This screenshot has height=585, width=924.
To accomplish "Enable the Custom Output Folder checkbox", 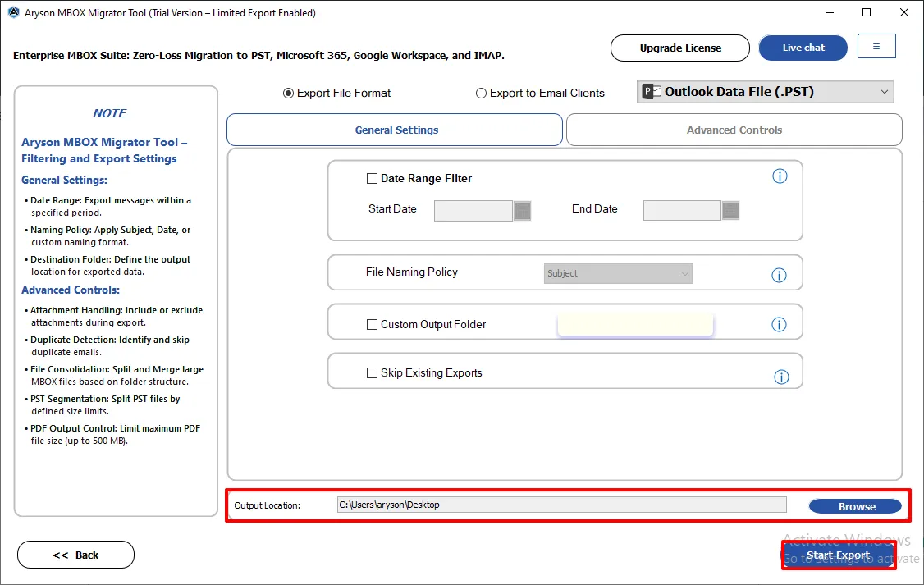I will (372, 325).
